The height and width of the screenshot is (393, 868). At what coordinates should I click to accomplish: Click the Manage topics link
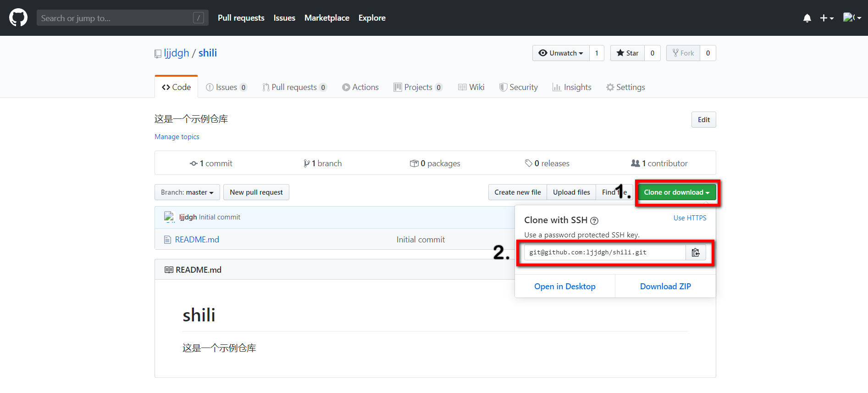(x=177, y=137)
